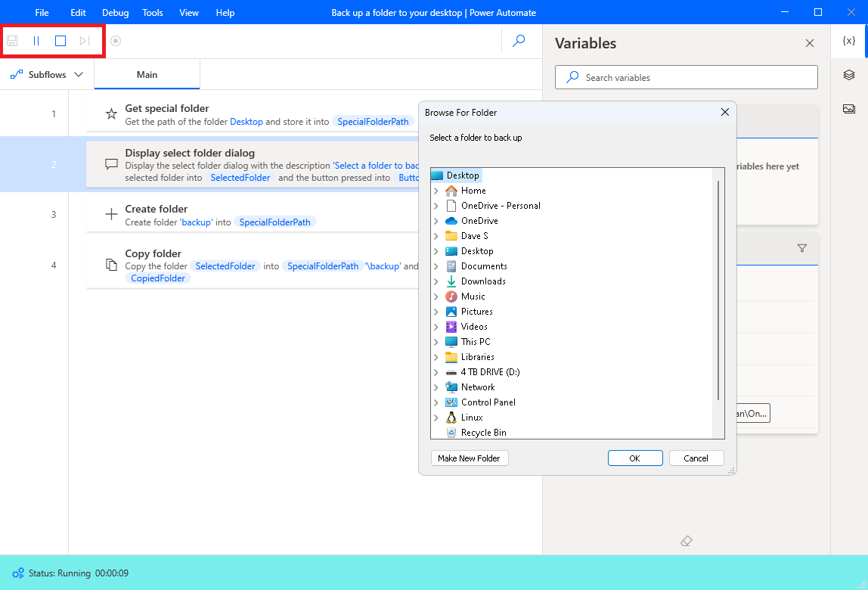Open the flow search magnifier icon
Image resolution: width=868 pixels, height=590 pixels.
pos(519,41)
